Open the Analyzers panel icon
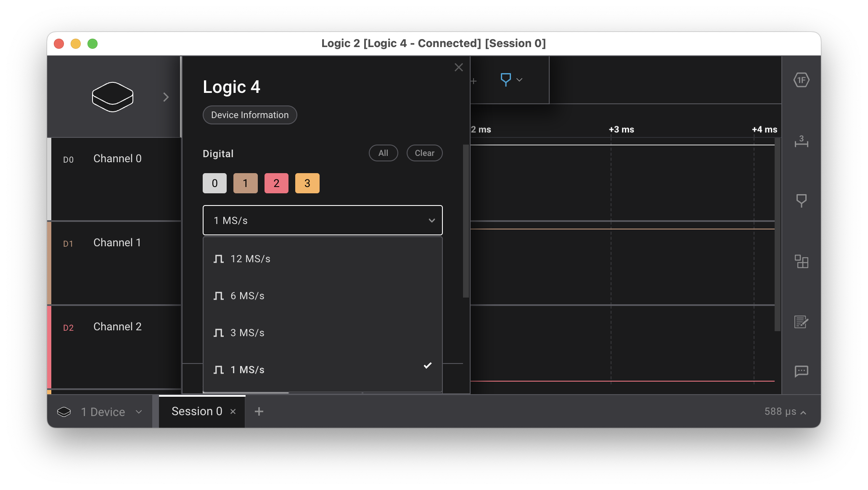Image resolution: width=868 pixels, height=490 pixels. tap(801, 80)
